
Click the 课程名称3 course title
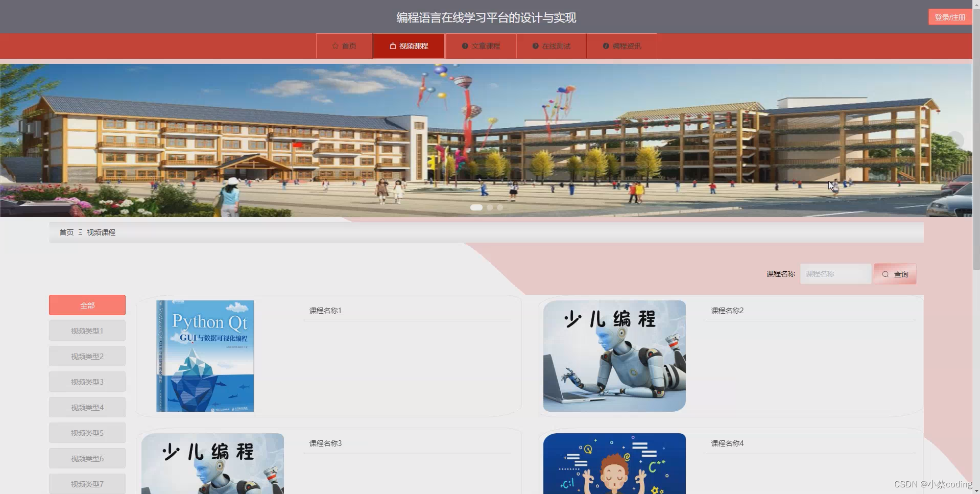tap(325, 443)
